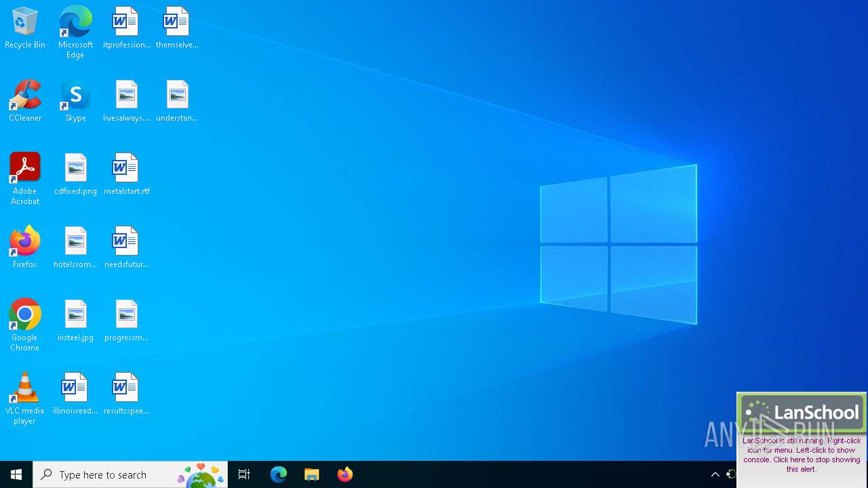Select the itprofession Word document icon
Screen dimensions: 868x488
tap(127, 28)
